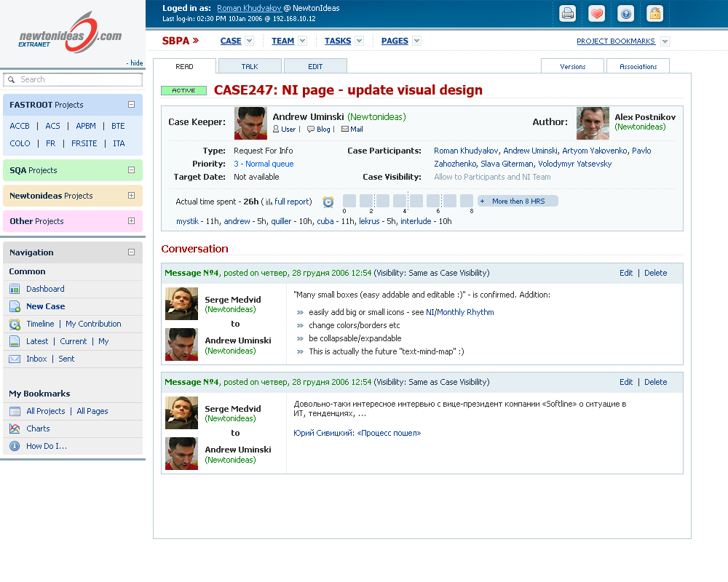Open the PAGES menu
This screenshot has width=728, height=582.
[395, 41]
